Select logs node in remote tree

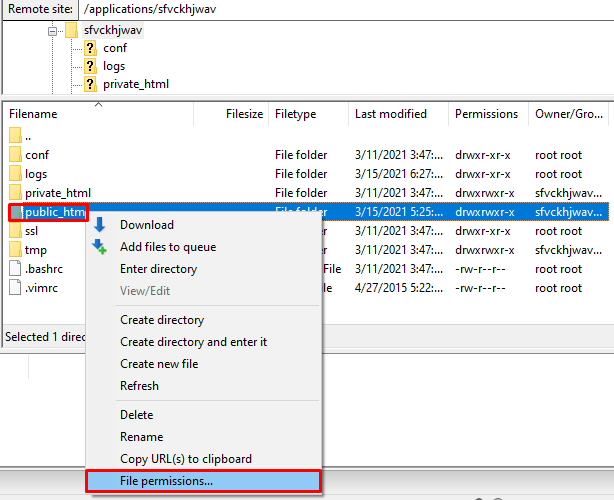(114, 66)
